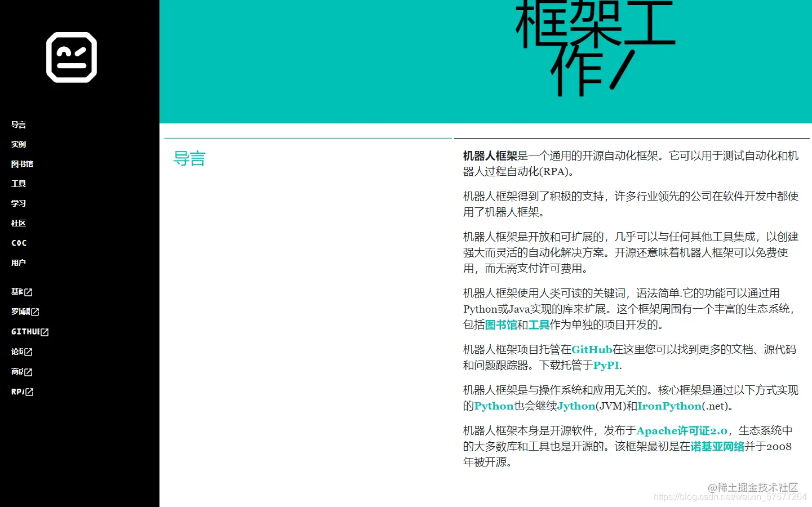Screen dimensions: 812x507
Task: Open the 工具 sidebar entry
Action: (x=19, y=183)
